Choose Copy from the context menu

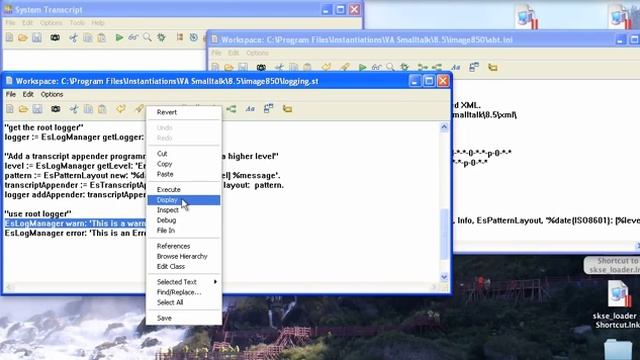coord(184,164)
